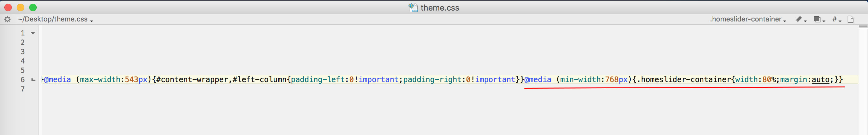Open the .homeslider-container function dropdown

pyautogui.click(x=748, y=19)
